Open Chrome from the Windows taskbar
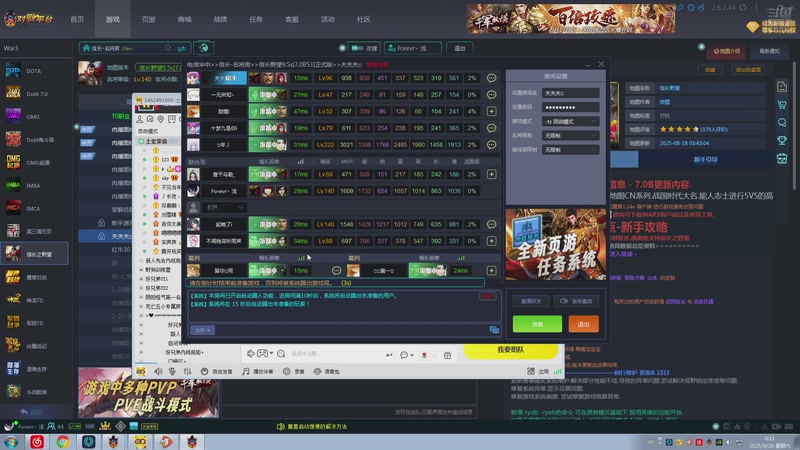Image resolution: width=800 pixels, height=450 pixels. [63, 441]
